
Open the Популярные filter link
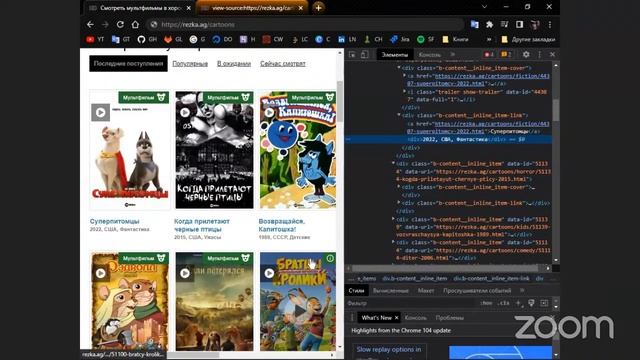coord(190,64)
